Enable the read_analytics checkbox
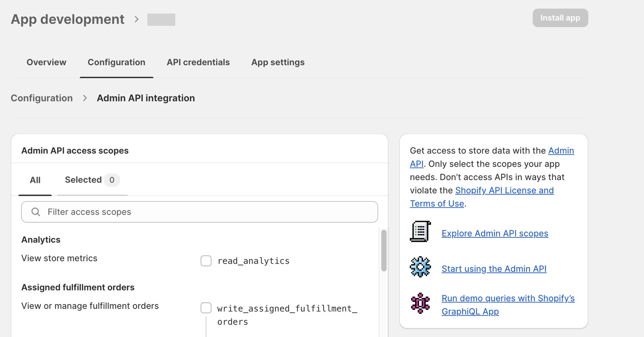 [206, 261]
